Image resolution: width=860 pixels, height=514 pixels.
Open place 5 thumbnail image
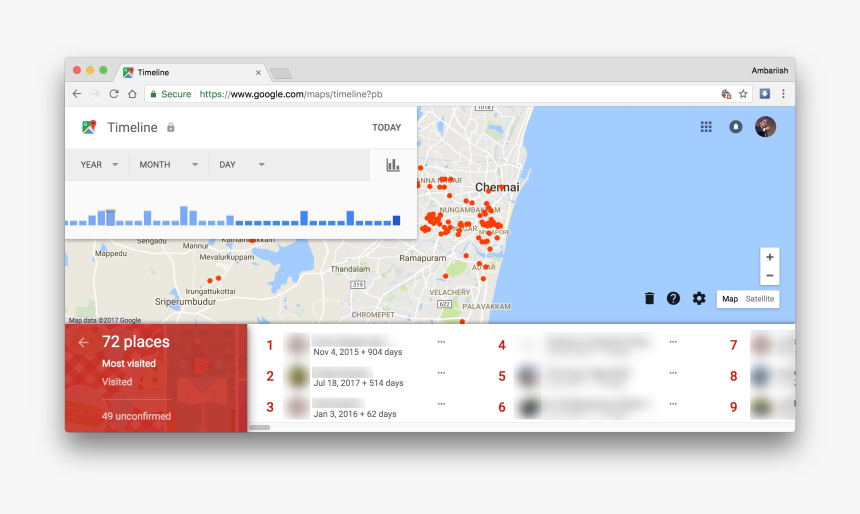click(x=528, y=376)
